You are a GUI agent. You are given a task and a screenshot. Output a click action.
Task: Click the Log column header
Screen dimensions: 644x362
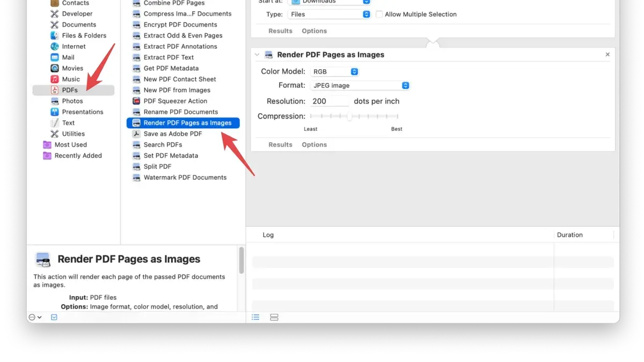pos(268,235)
